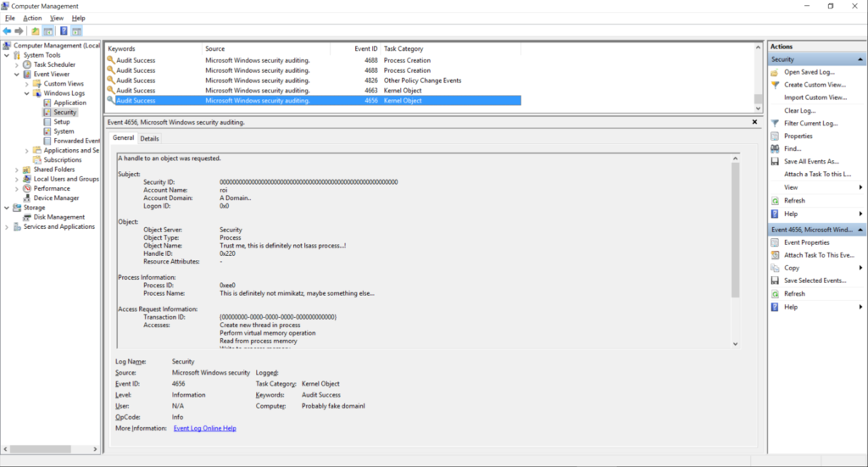868x467 pixels.
Task: Expand the Custom Views tree node
Action: [x=26, y=84]
